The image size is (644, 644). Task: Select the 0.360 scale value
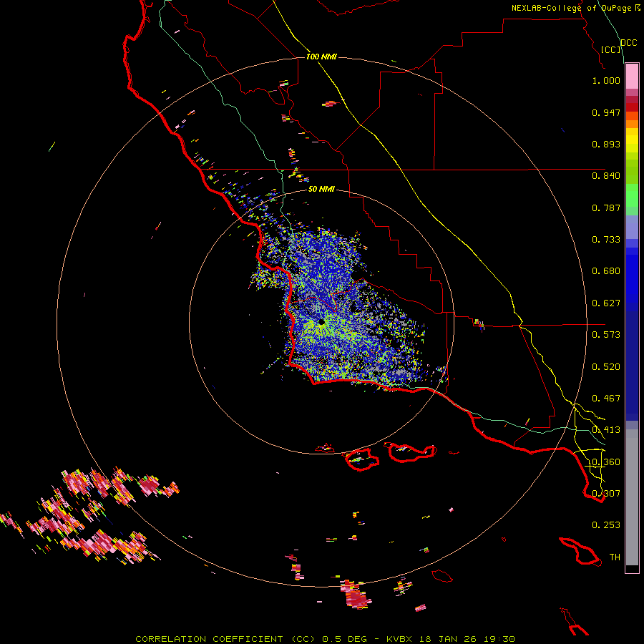[x=606, y=462]
